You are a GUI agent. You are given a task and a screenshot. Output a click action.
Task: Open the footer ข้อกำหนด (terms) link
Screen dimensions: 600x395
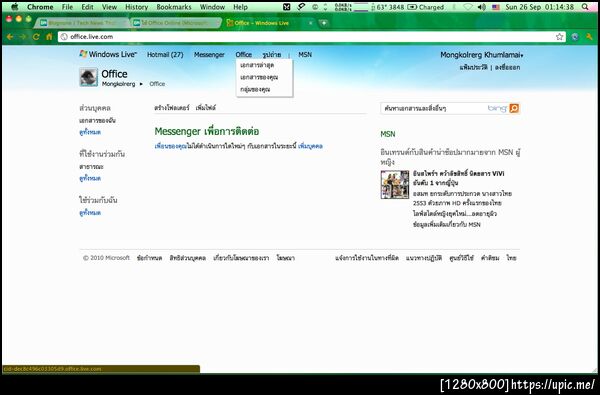pos(149,258)
